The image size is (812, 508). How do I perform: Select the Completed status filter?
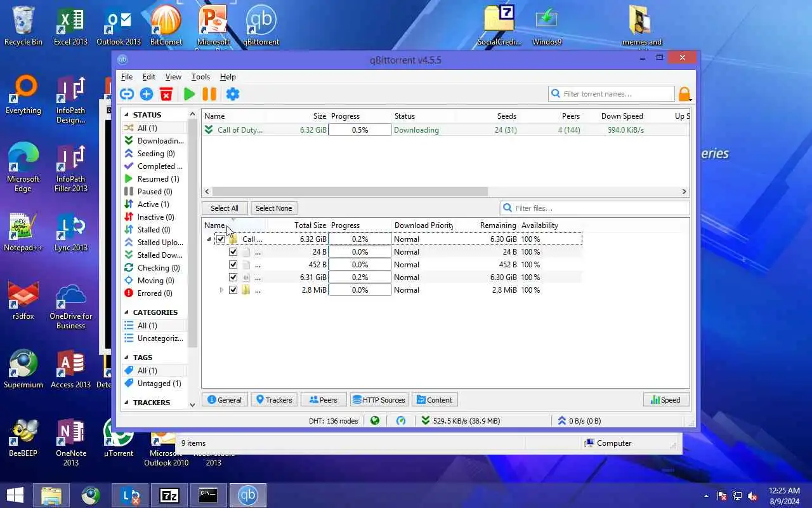coord(155,166)
